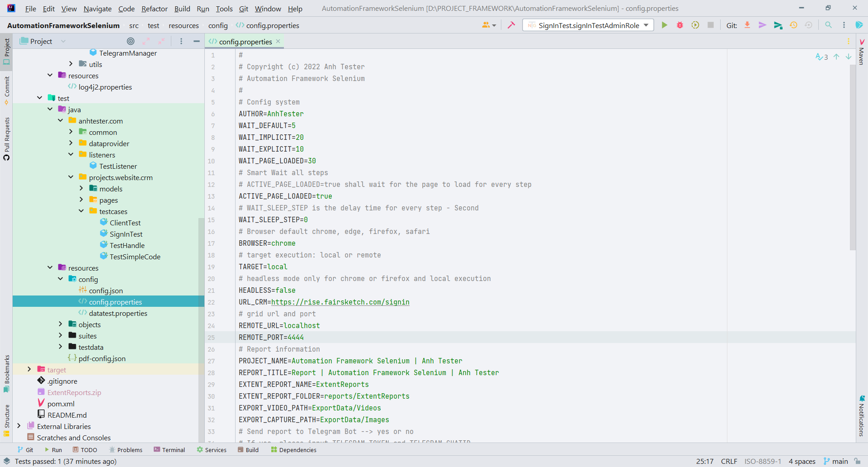Image resolution: width=868 pixels, height=467 pixels.
Task: Show Git history clock icon
Action: pyautogui.click(x=793, y=25)
